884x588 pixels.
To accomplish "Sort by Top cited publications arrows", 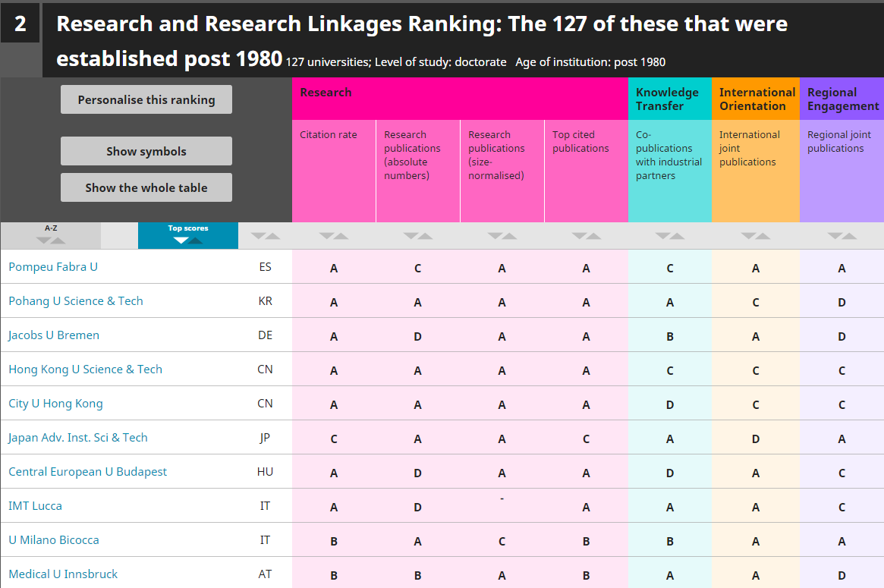I will point(587,236).
